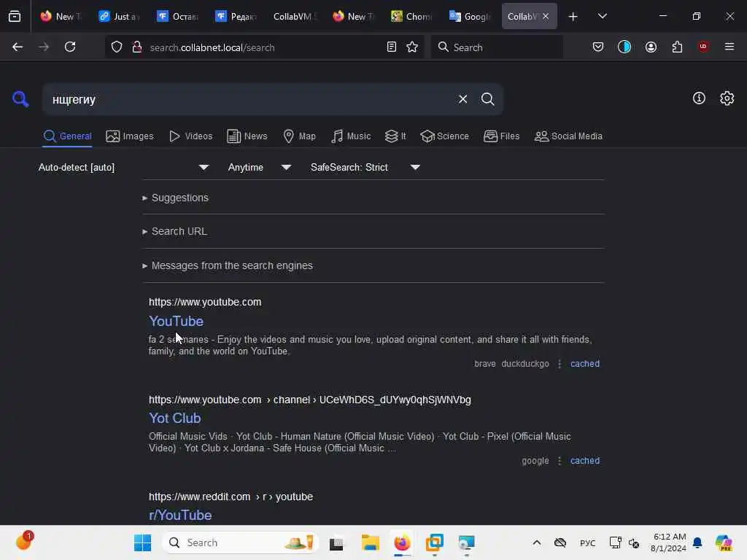The width and height of the screenshot is (747, 560).
Task: Select the Map search category
Action: (x=300, y=136)
